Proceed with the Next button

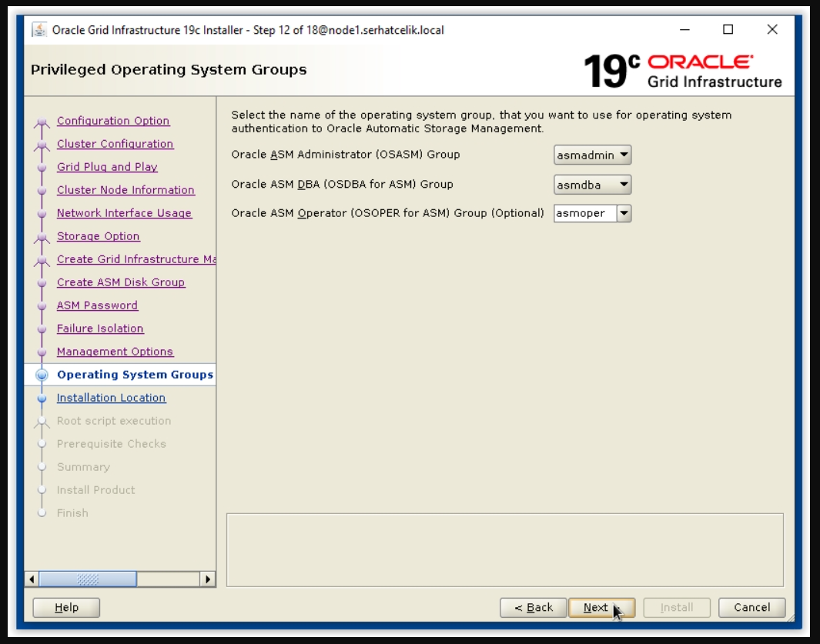click(x=602, y=607)
